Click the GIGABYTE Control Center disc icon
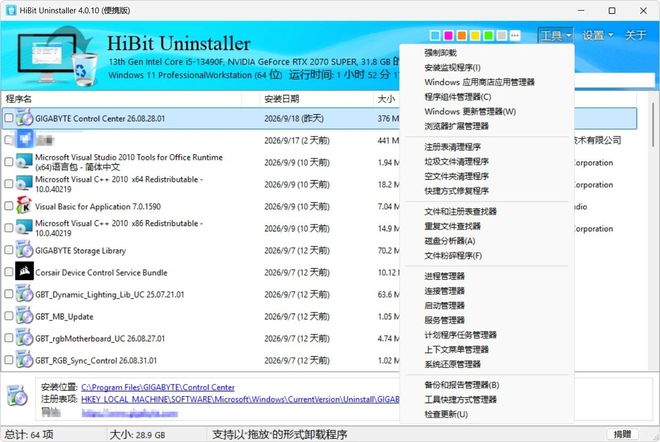660x442 pixels. pos(24,118)
